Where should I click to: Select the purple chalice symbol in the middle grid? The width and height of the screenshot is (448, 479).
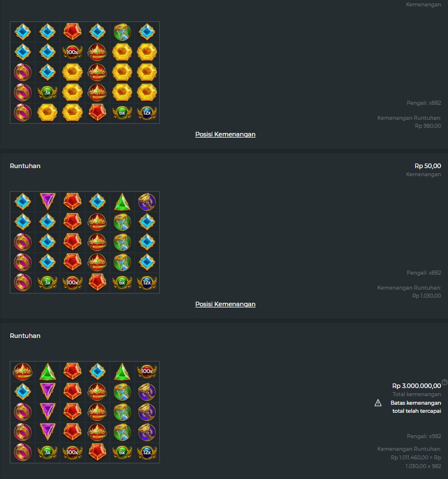[x=147, y=202]
